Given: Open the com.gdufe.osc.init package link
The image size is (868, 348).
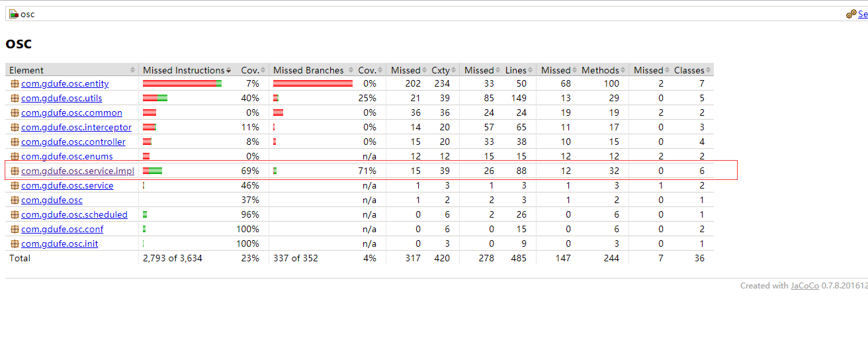Looking at the screenshot, I should pyautogui.click(x=60, y=244).
